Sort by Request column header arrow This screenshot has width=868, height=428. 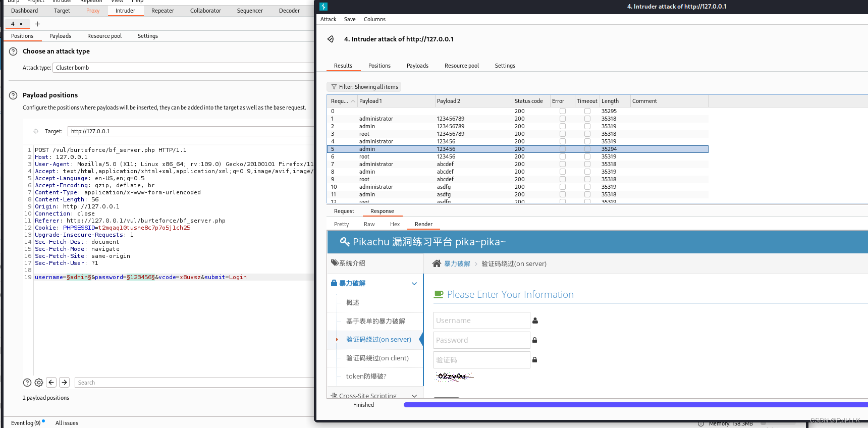click(353, 101)
